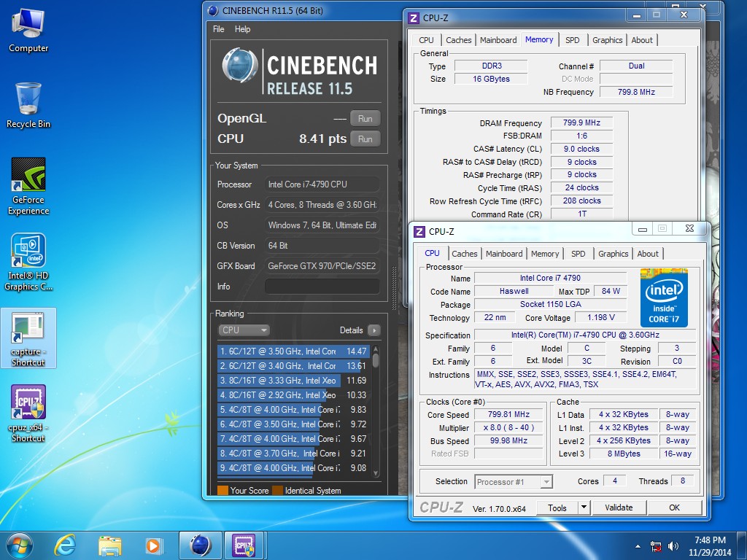This screenshot has height=560, width=747.
Task: Click GFX Board field GeForce GTX 970
Action: pos(322,266)
